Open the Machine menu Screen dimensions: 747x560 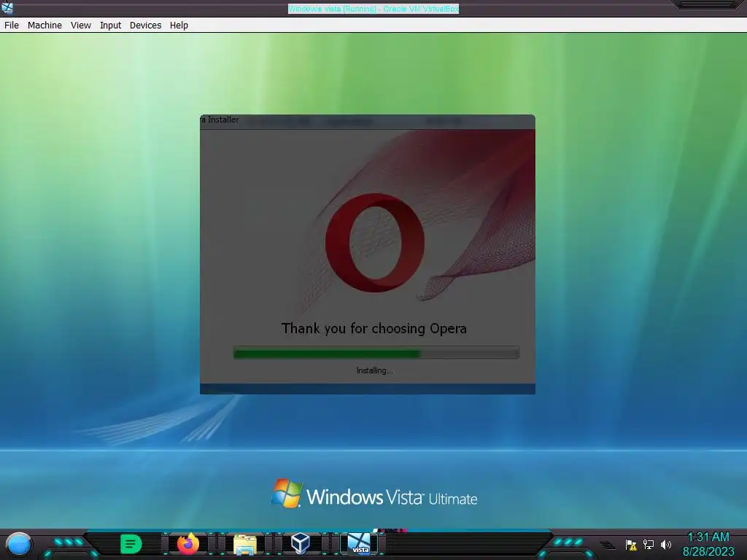(x=44, y=26)
